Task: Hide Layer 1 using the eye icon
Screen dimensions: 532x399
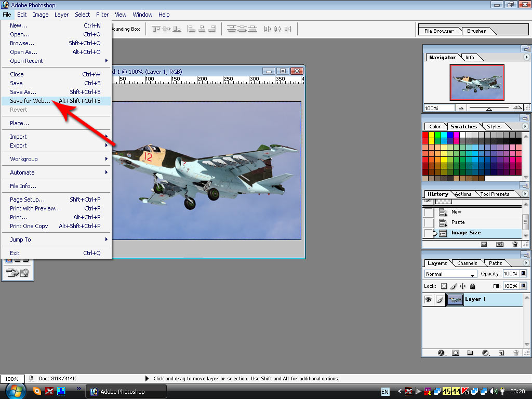Action: pos(428,300)
